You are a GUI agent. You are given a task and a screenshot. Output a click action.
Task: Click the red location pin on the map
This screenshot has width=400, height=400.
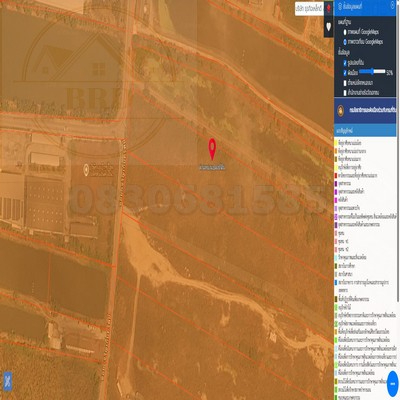tap(212, 149)
